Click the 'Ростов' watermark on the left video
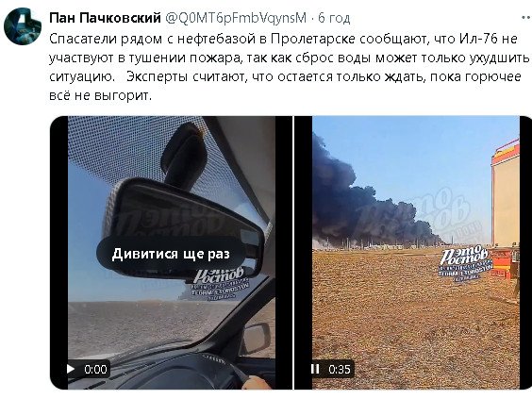The width and height of the screenshot is (532, 399). point(219,284)
